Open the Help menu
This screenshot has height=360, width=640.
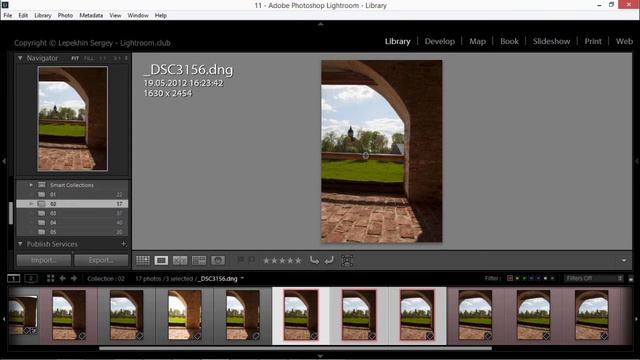point(161,16)
